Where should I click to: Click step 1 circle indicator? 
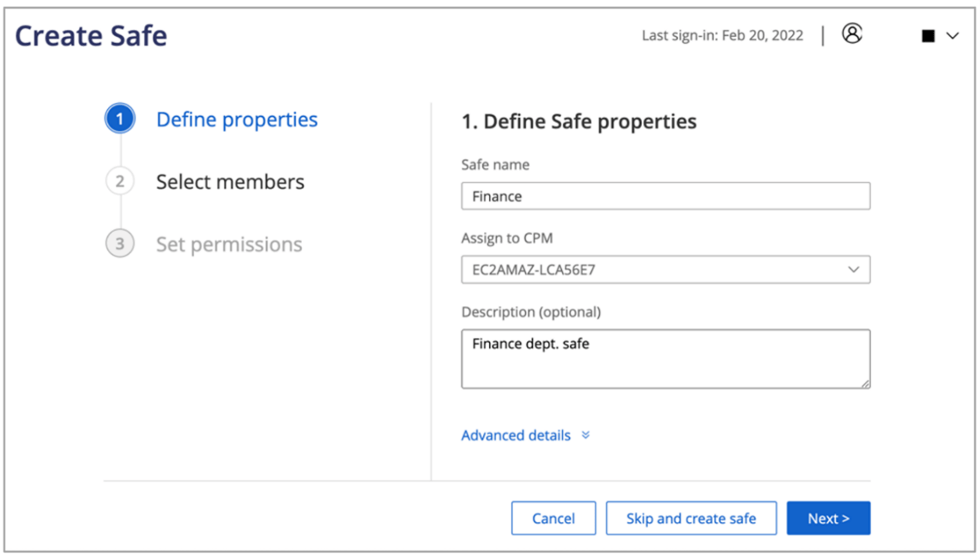coord(120,119)
